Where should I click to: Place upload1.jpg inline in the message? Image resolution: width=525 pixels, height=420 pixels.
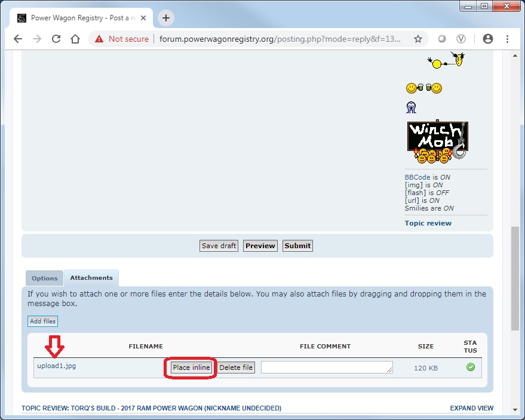point(191,367)
